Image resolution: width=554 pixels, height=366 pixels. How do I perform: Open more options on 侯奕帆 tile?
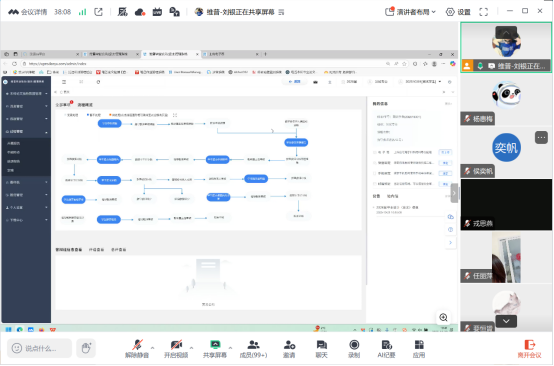point(541,137)
